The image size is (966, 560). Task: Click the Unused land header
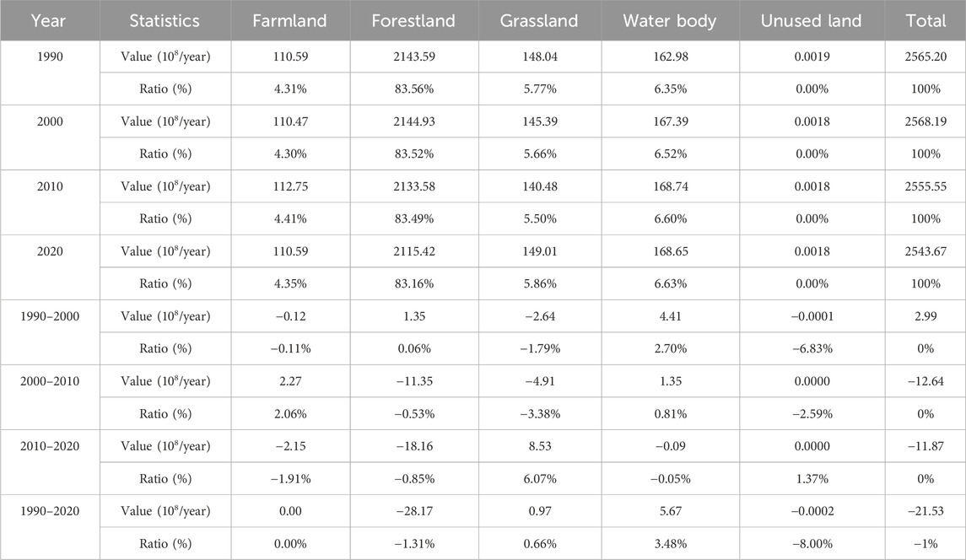[811, 20]
